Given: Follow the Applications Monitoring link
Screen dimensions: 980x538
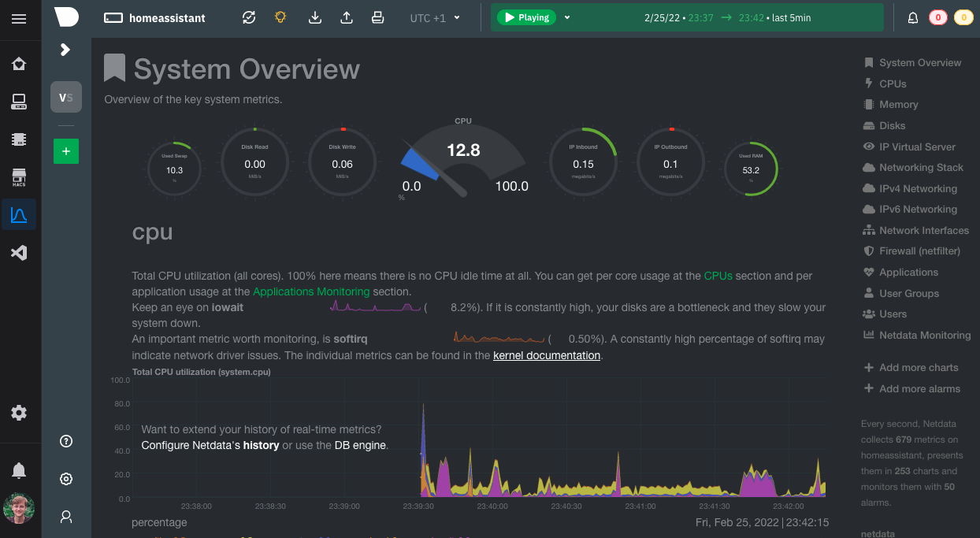Looking at the screenshot, I should point(311,291).
